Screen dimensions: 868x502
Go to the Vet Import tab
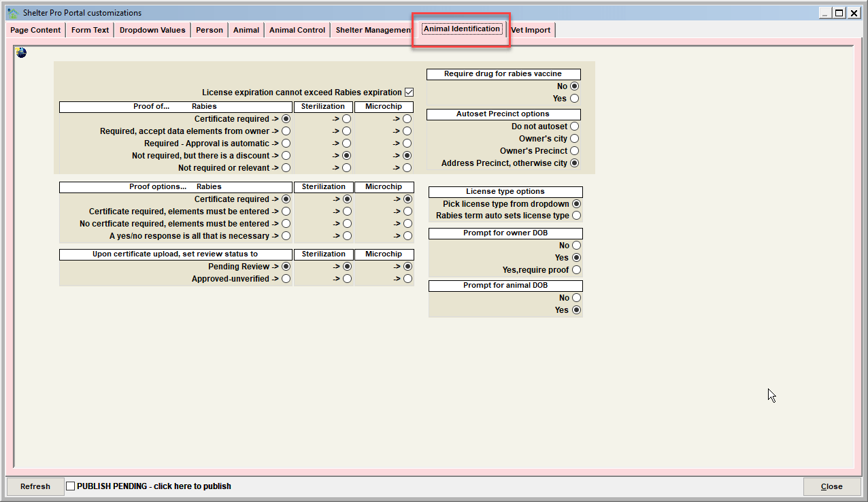(531, 30)
